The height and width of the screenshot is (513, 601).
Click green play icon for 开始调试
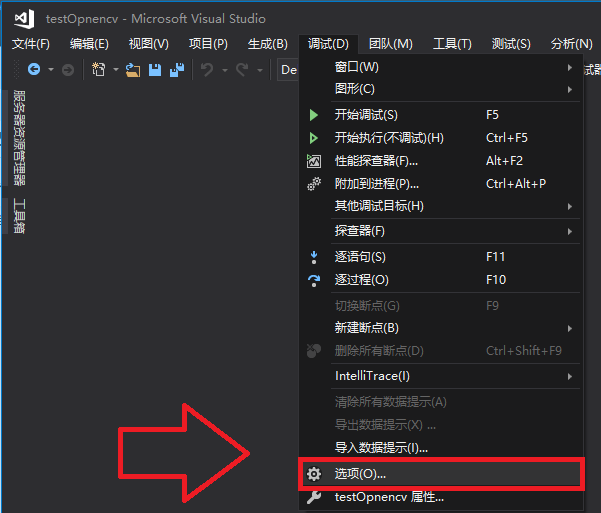tap(314, 115)
